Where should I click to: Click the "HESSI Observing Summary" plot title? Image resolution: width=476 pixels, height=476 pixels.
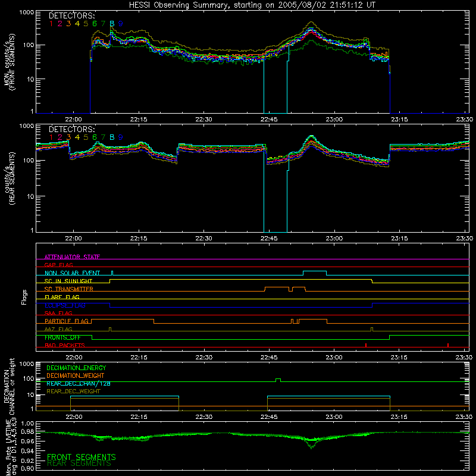pyautogui.click(x=252, y=5)
